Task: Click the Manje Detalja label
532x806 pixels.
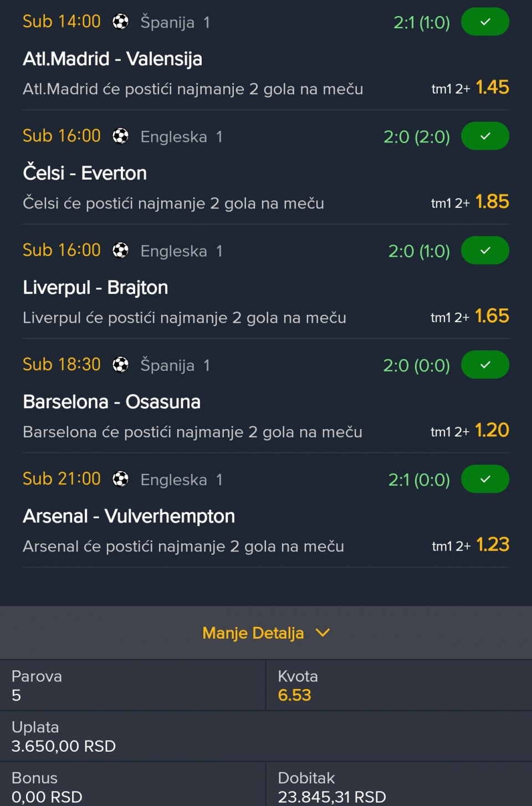Action: 253,632
